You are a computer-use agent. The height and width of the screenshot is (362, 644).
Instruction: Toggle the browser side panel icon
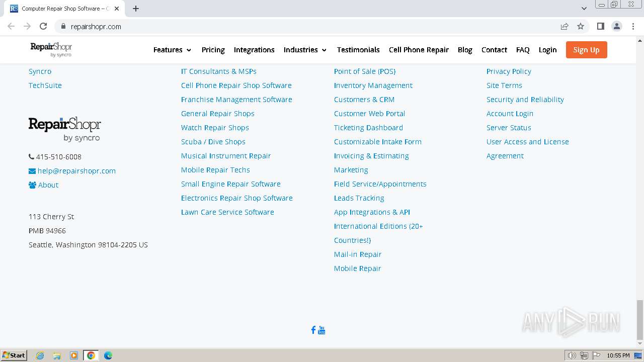coord(600,26)
